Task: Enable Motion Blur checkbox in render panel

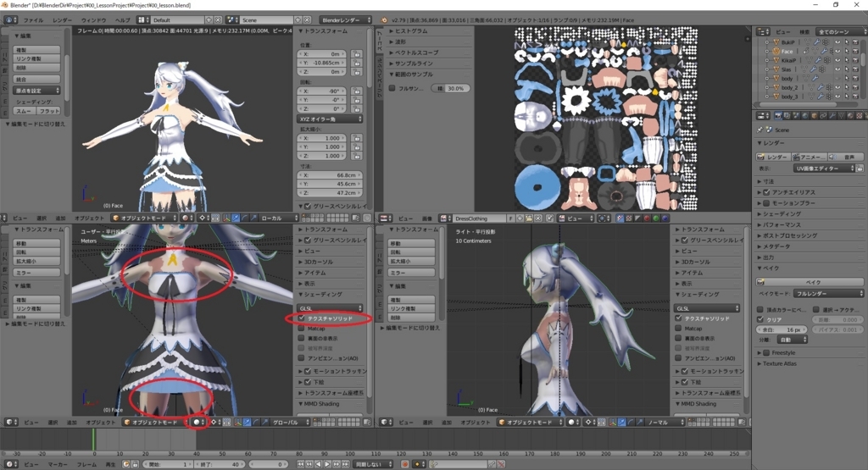Action: [x=766, y=203]
